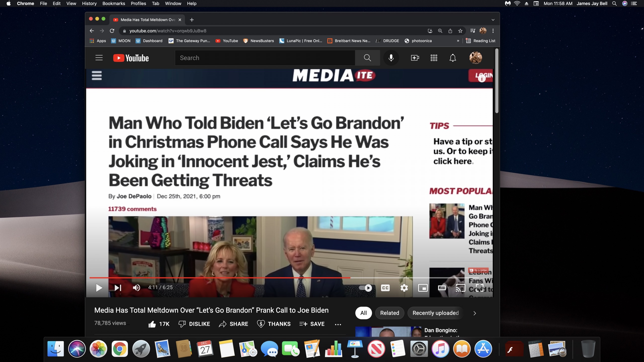This screenshot has width=644, height=362.
Task: Share this page icon
Action: 450,31
